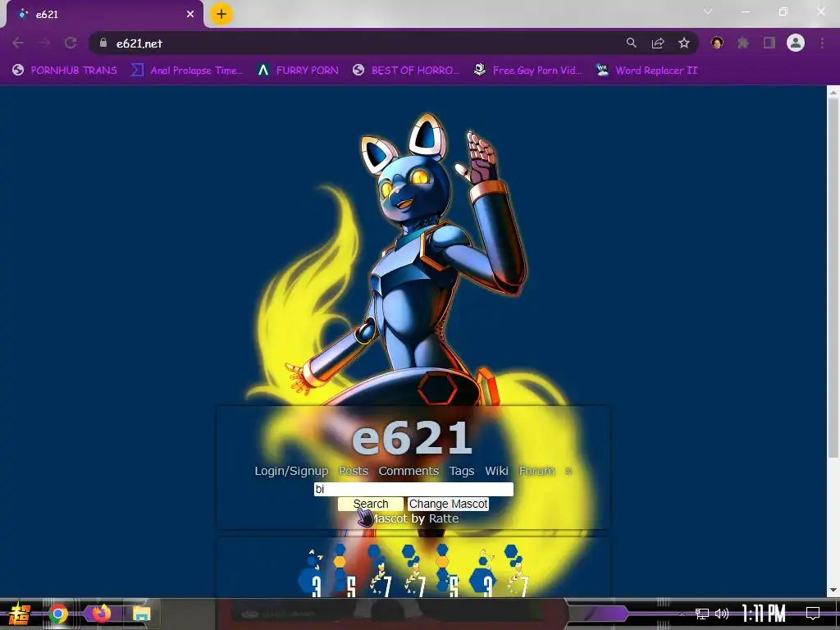Click the search text field containing bi

pyautogui.click(x=413, y=489)
